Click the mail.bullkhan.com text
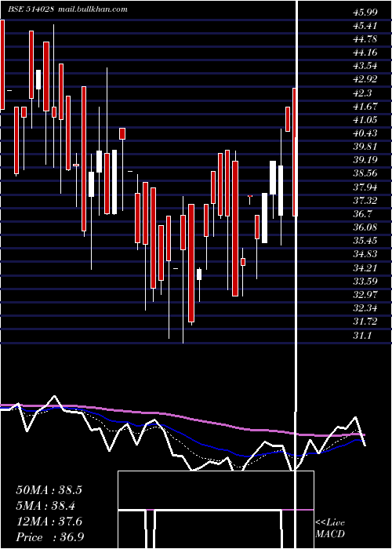The height and width of the screenshot is (549, 392). tap(91, 9)
